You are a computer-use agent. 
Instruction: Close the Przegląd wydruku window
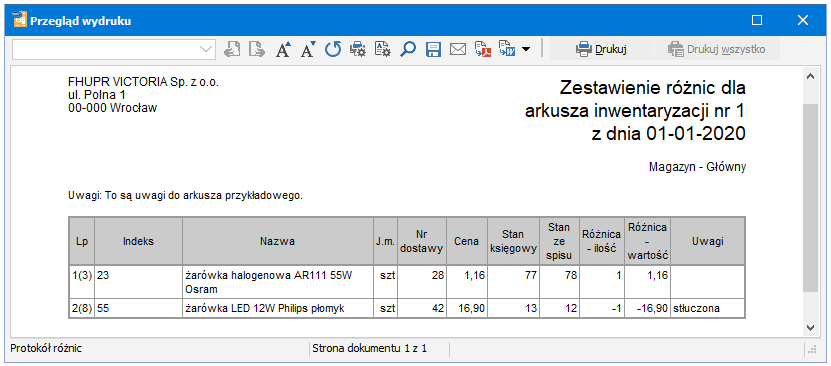803,21
